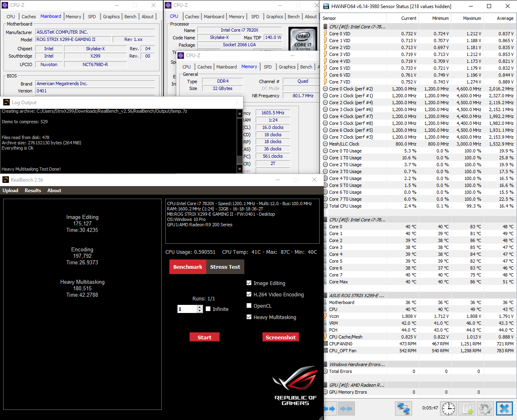Click the Log Output window title icon
This screenshot has height=420, width=517.
6,102
